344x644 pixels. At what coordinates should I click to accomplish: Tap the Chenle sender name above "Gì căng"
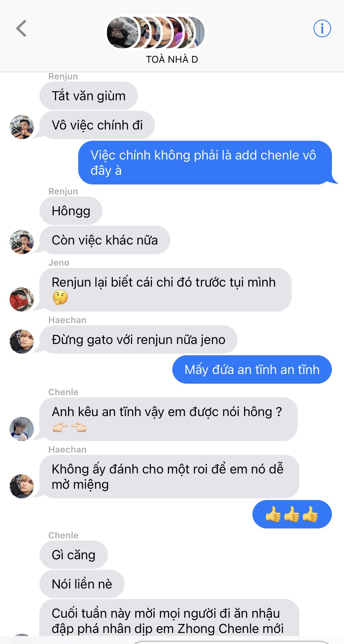63,535
